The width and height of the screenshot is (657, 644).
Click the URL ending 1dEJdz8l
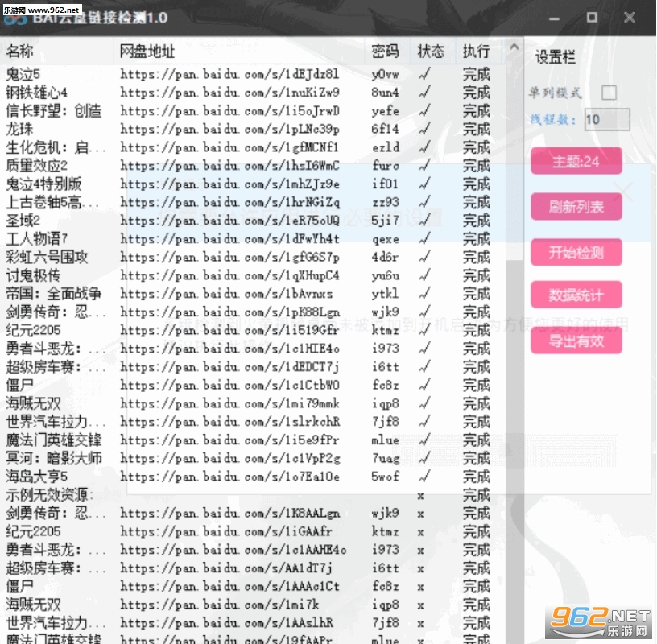coord(229,75)
